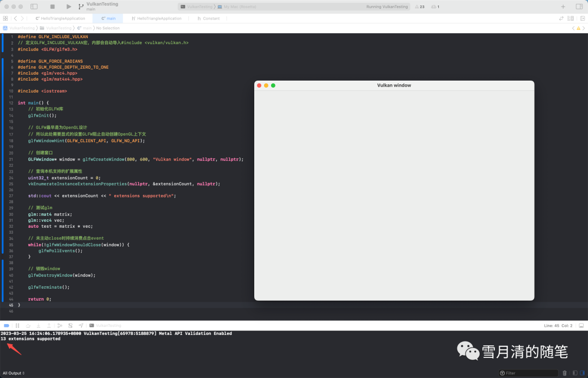Click the Run (play) button
The height and width of the screenshot is (378, 588).
69,7
